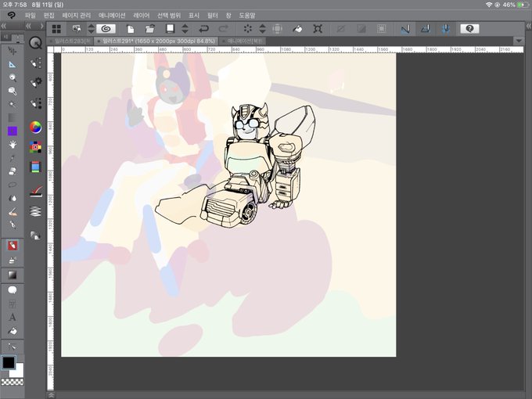The height and width of the screenshot is (399, 532).
Task: Open the document tab list dropdown
Action: (519, 41)
